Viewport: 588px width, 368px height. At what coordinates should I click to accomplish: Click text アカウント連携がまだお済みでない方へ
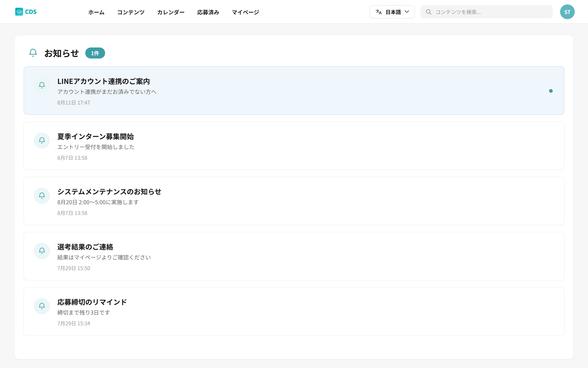(x=107, y=92)
